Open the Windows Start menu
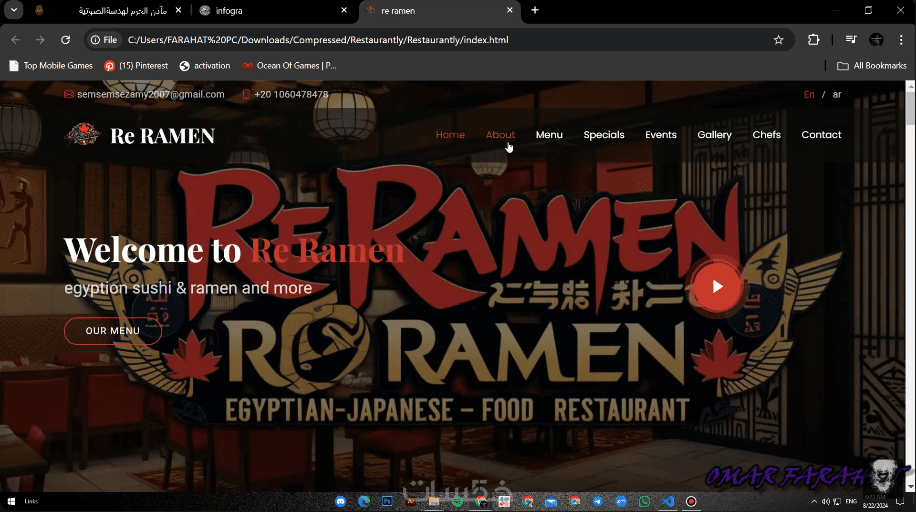Screen dimensions: 916x512 pyautogui.click(x=11, y=501)
